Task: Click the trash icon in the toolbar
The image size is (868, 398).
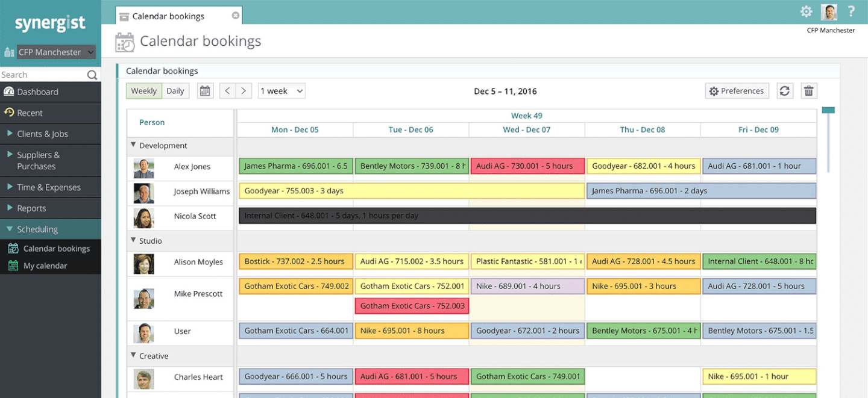Action: [809, 90]
